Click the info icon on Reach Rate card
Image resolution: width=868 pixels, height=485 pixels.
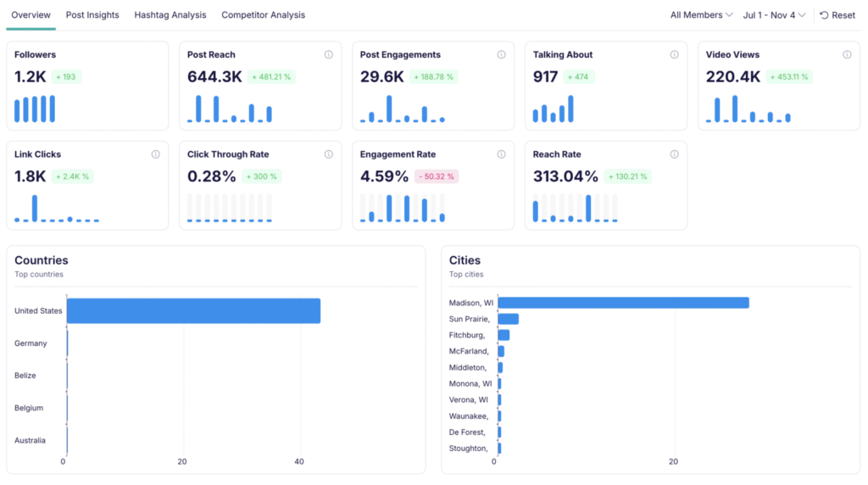(674, 155)
